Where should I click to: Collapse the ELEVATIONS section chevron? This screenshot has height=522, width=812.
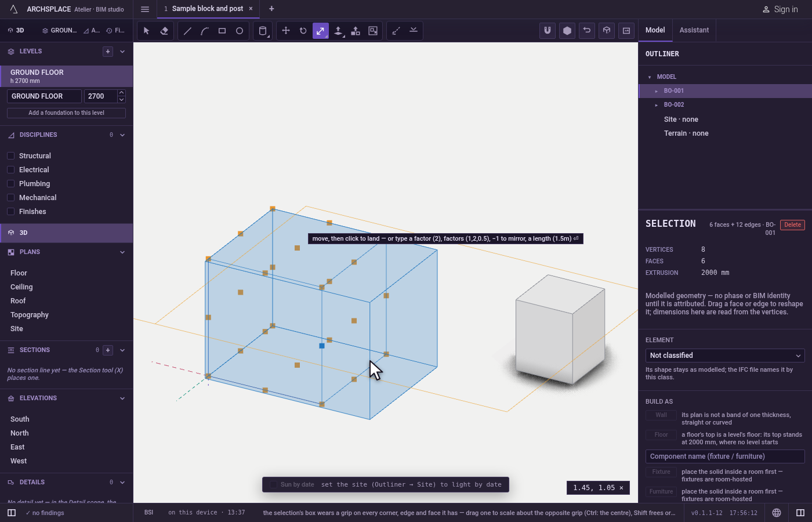click(122, 398)
